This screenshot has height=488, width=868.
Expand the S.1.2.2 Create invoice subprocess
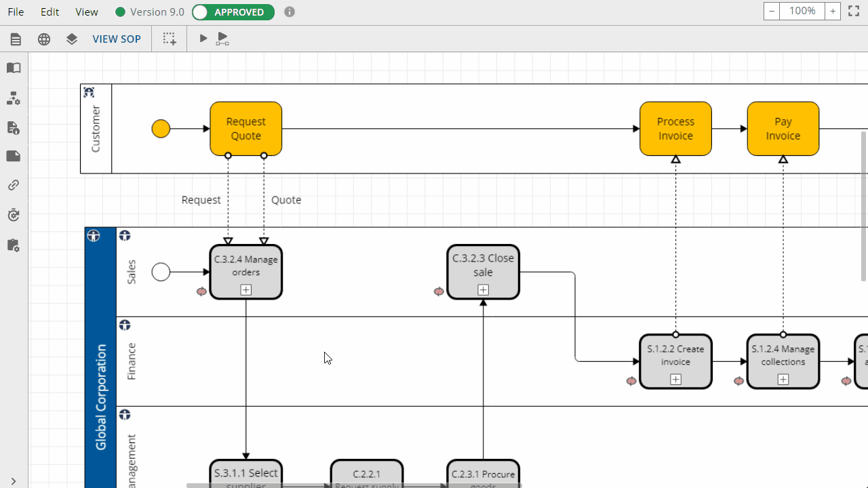point(675,380)
